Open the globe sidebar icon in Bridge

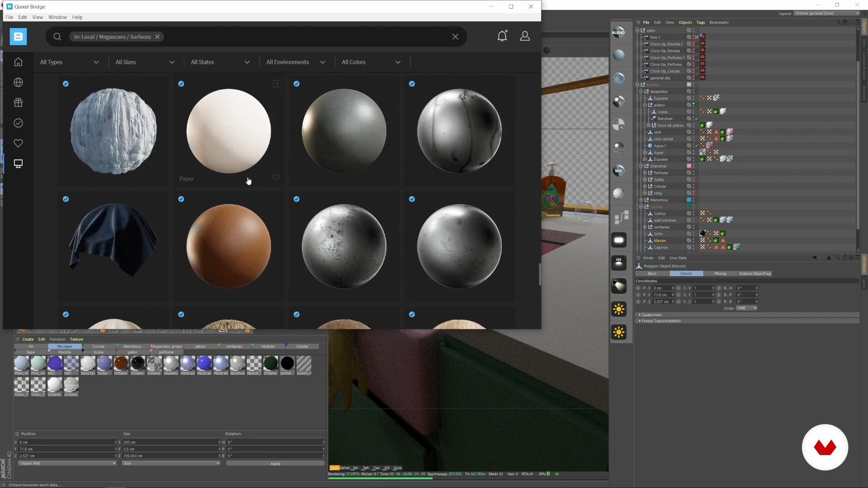click(x=18, y=82)
